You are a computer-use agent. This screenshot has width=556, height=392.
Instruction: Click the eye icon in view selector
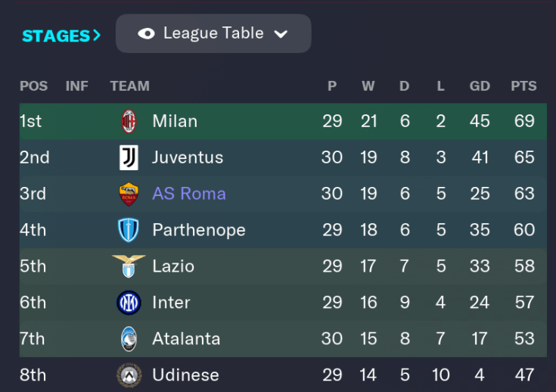pos(146,33)
